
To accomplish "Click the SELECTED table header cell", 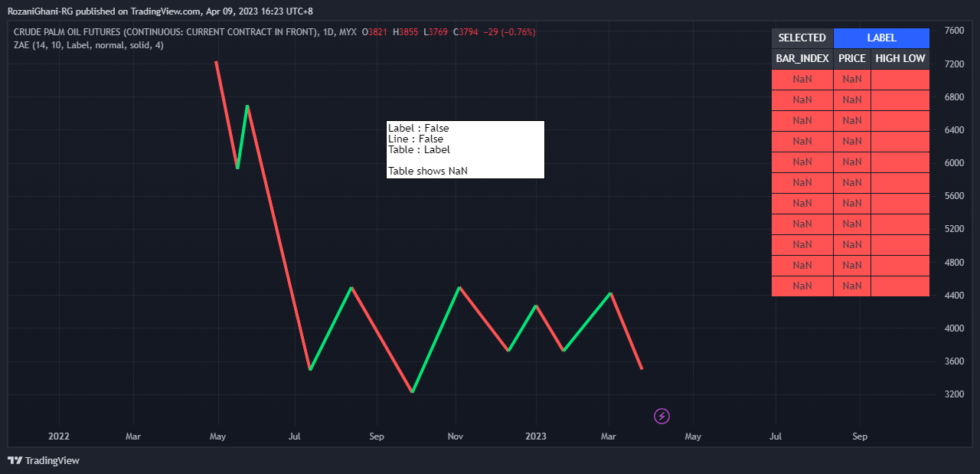I will click(802, 38).
